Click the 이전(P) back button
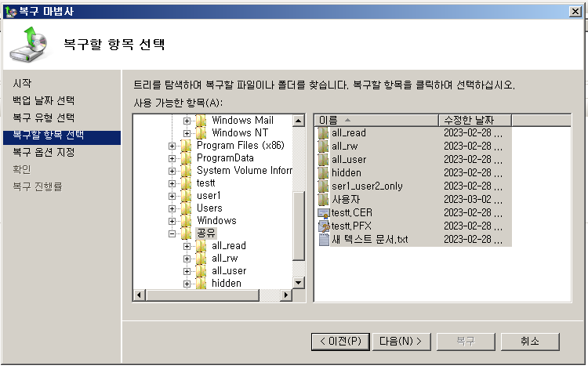The height and width of the screenshot is (369, 588). [340, 342]
